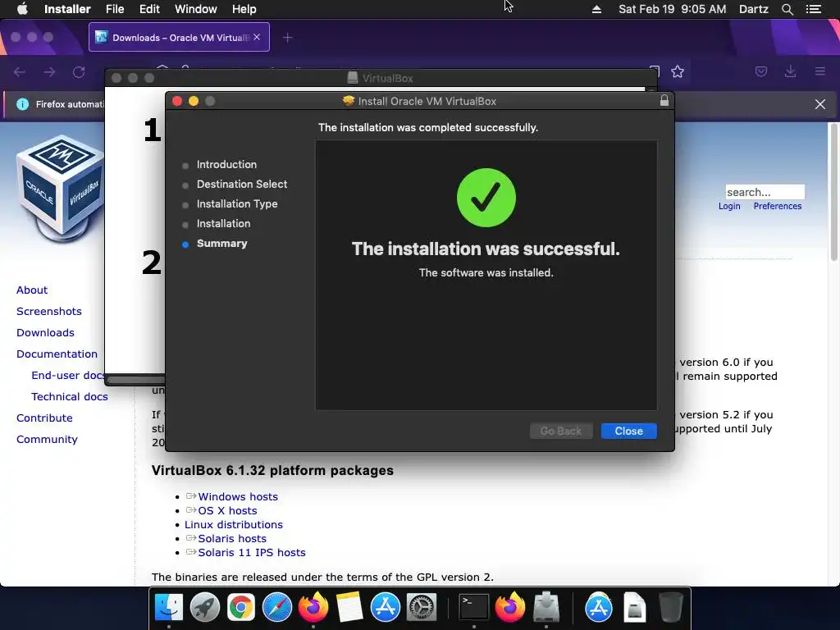Open Spotlight search in the menu bar
The image size is (840, 630).
coord(787,9)
